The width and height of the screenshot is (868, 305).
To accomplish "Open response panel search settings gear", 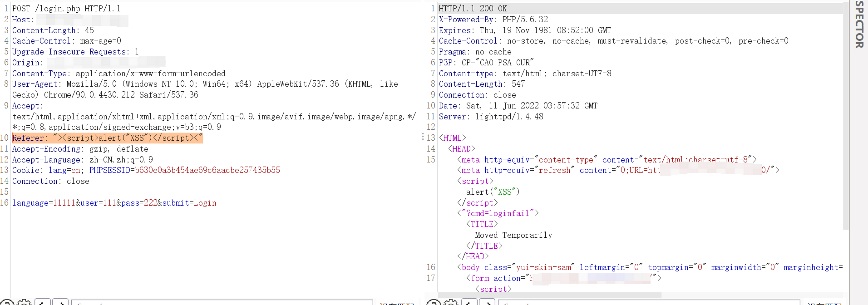I will pos(450,302).
